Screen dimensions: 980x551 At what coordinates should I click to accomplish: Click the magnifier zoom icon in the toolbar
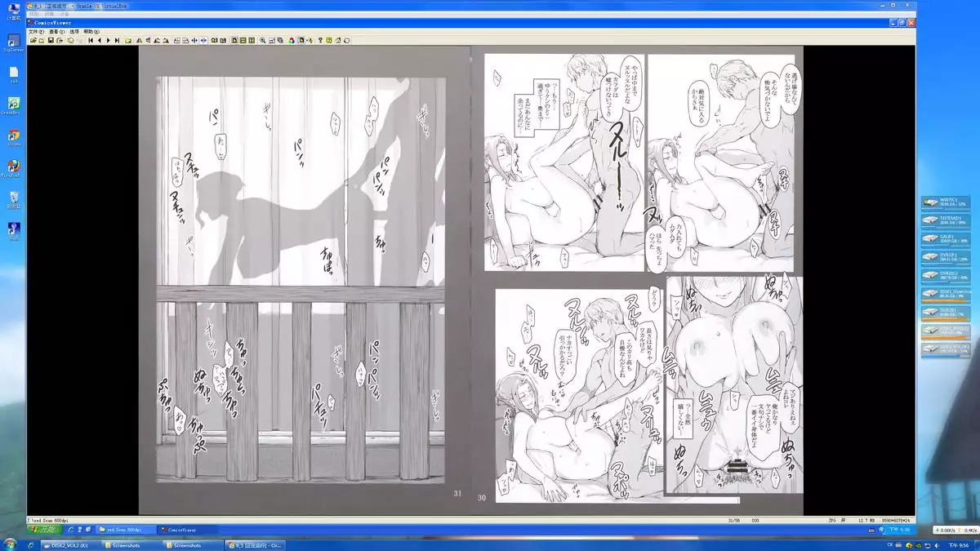[262, 40]
